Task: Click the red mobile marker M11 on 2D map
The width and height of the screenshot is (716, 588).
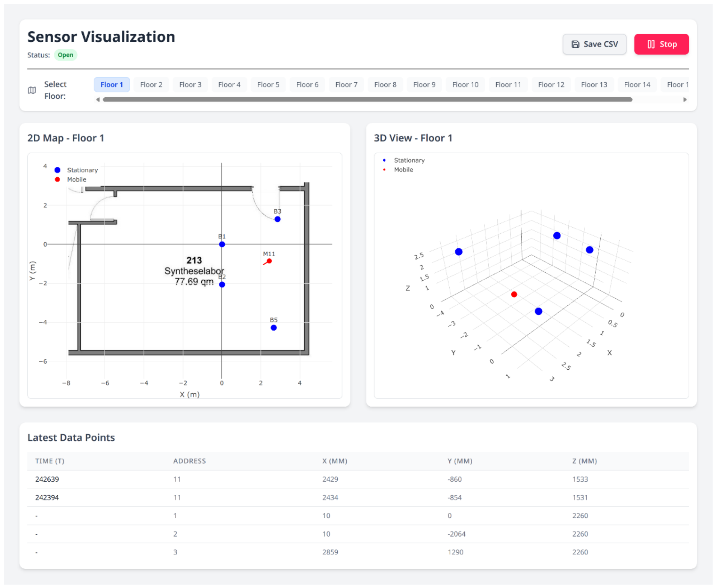Action: [269, 261]
